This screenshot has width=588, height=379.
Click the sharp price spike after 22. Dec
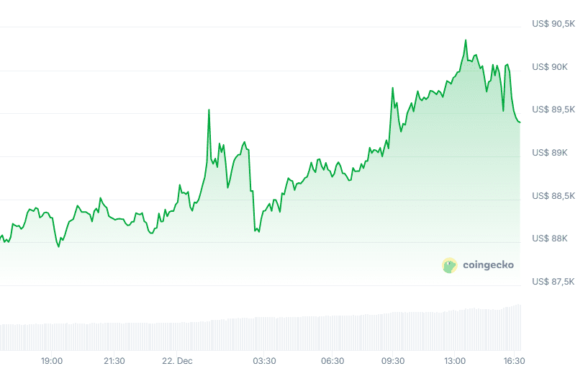coord(209,110)
